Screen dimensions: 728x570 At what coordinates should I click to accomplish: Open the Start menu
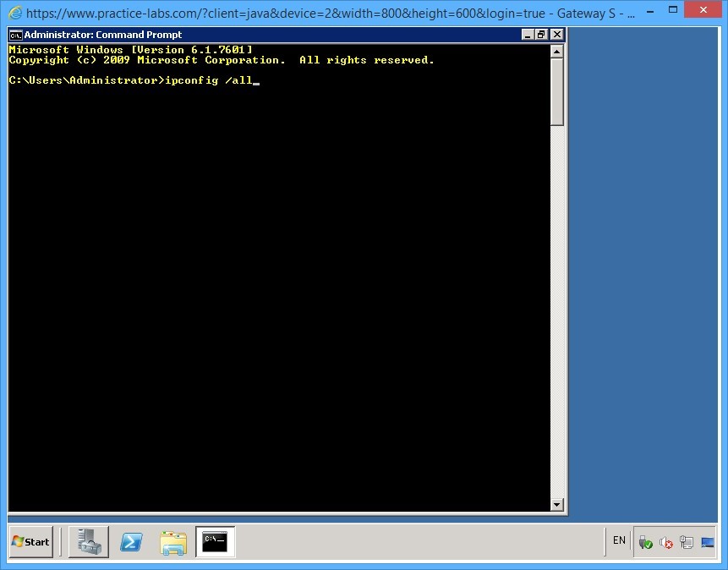point(30,542)
